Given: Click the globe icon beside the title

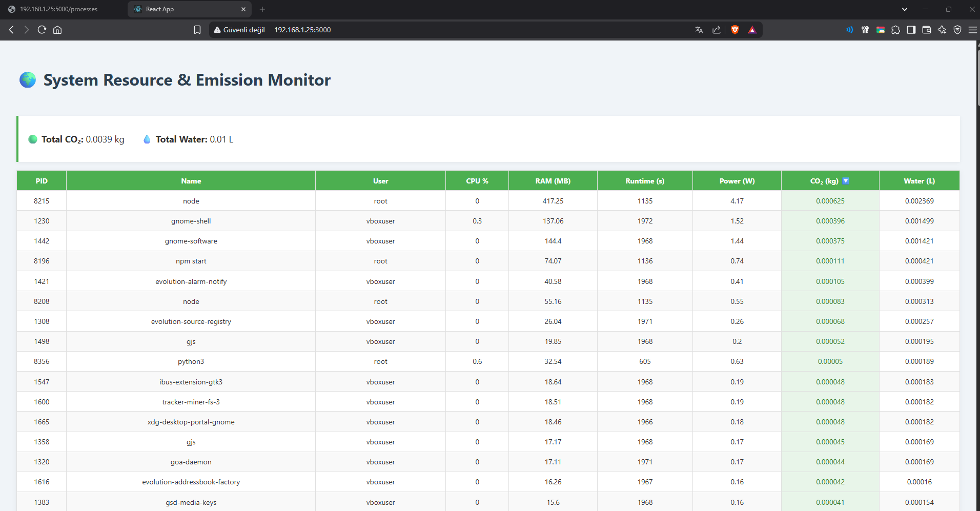Looking at the screenshot, I should [28, 80].
